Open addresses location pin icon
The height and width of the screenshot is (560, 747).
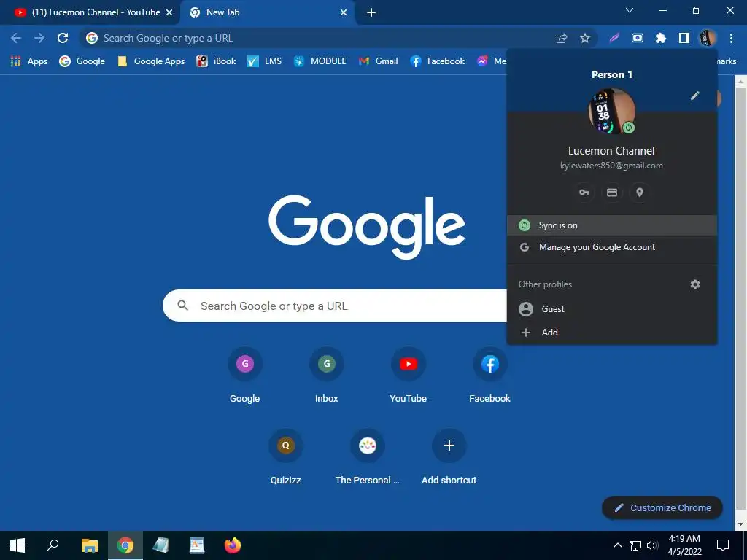pyautogui.click(x=639, y=192)
